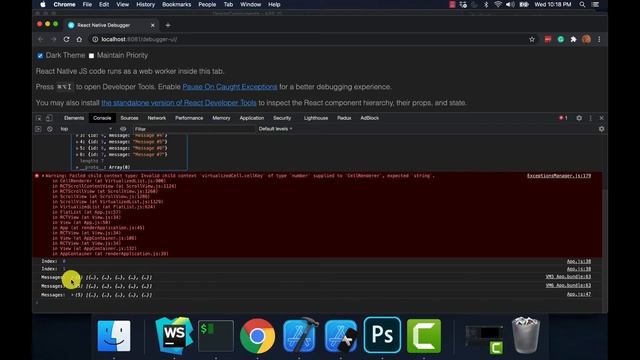Image resolution: width=640 pixels, height=360 pixels.
Task: Open Photoshop from the Dock
Action: (x=382, y=335)
